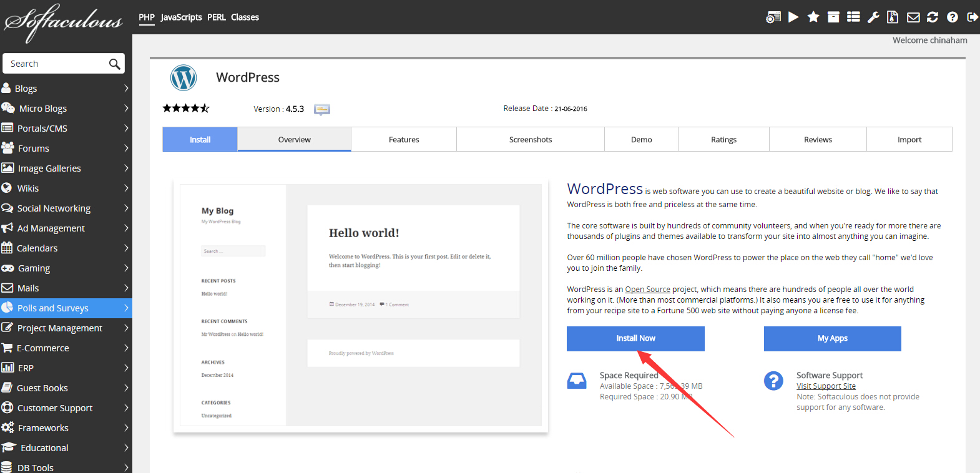Open the Import tab
The image size is (980, 473).
[909, 139]
